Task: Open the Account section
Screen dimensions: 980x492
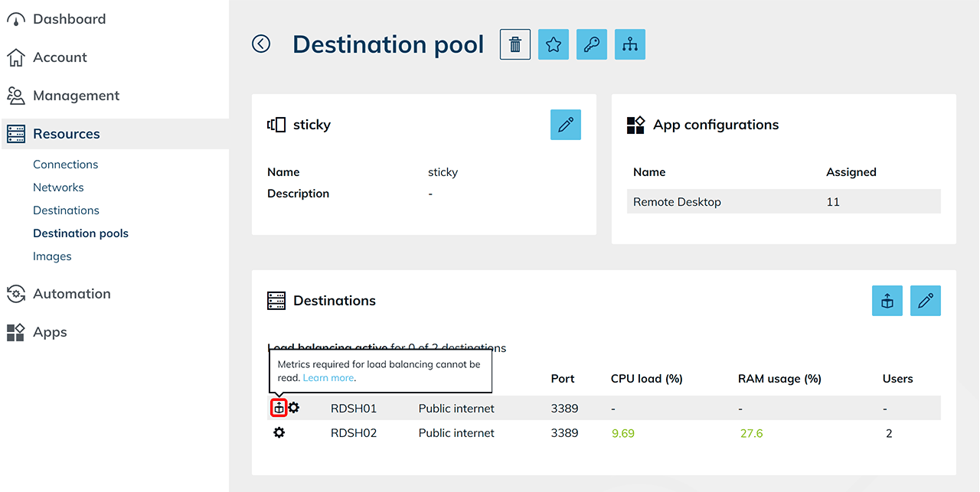Action: (60, 57)
